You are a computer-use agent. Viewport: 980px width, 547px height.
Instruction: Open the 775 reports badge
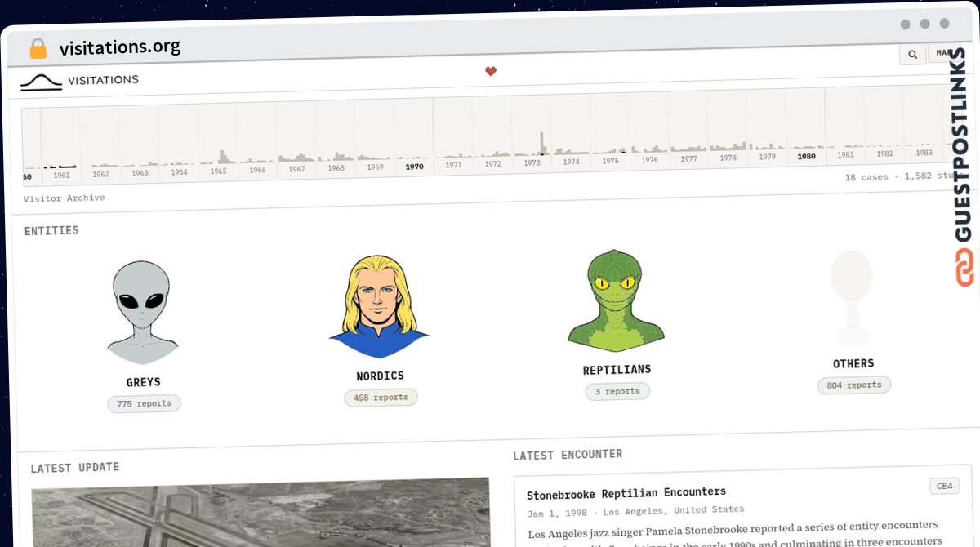pos(145,403)
